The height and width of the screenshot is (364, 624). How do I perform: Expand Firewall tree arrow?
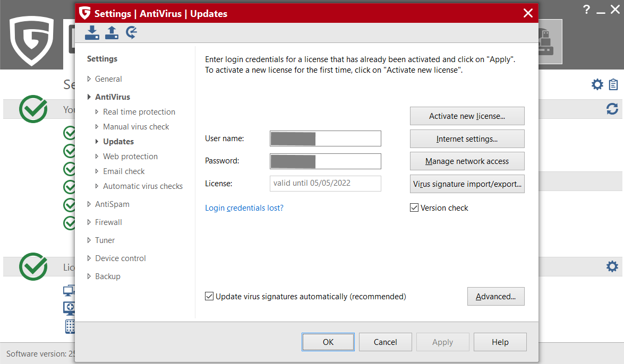coord(89,222)
